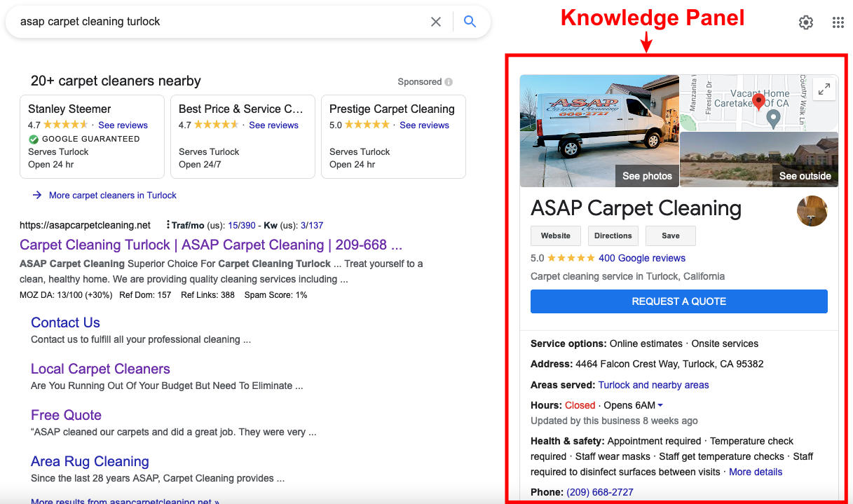Click the asapcarpetcleaning.net URL
The image size is (853, 504).
point(85,225)
